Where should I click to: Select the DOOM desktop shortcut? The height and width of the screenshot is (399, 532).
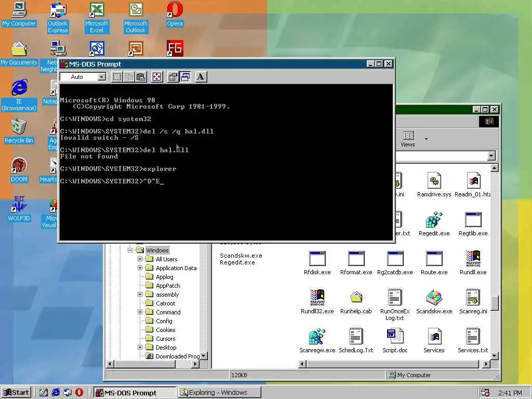19,170
